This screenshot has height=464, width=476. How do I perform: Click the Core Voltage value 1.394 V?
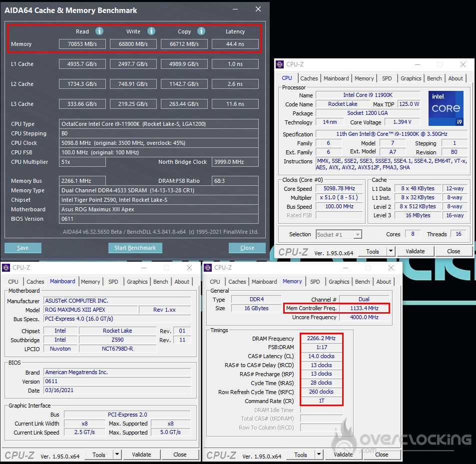point(402,122)
